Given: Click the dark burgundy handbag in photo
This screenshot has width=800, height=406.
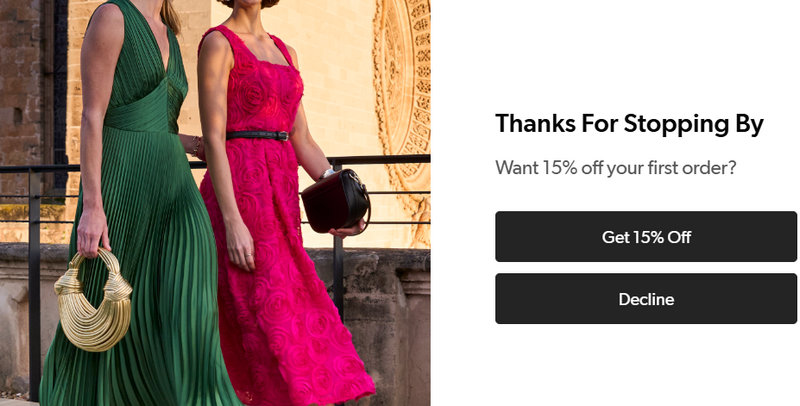Looking at the screenshot, I should [335, 201].
